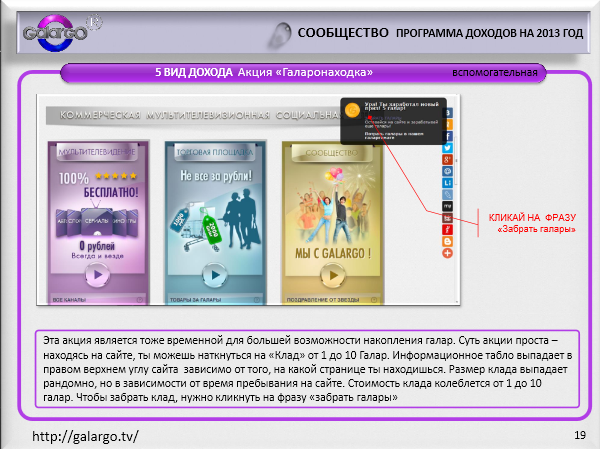The height and width of the screenshot is (449, 600).
Task: Click the gold Galar coin in popup
Action: coord(352,110)
